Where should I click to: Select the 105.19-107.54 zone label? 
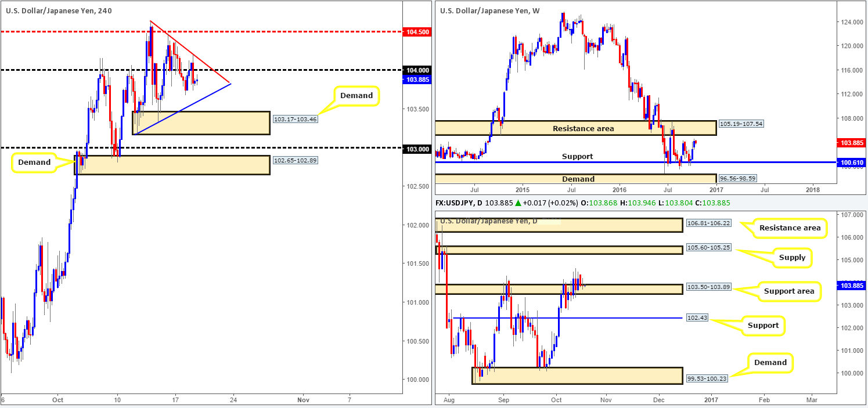pos(740,124)
